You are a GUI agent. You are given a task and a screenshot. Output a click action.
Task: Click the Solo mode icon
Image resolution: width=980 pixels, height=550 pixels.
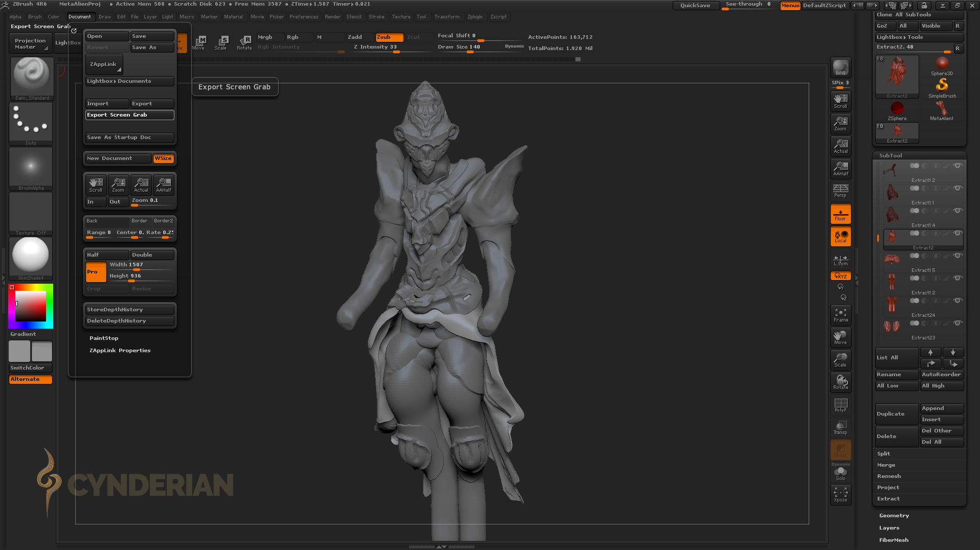[x=840, y=473]
